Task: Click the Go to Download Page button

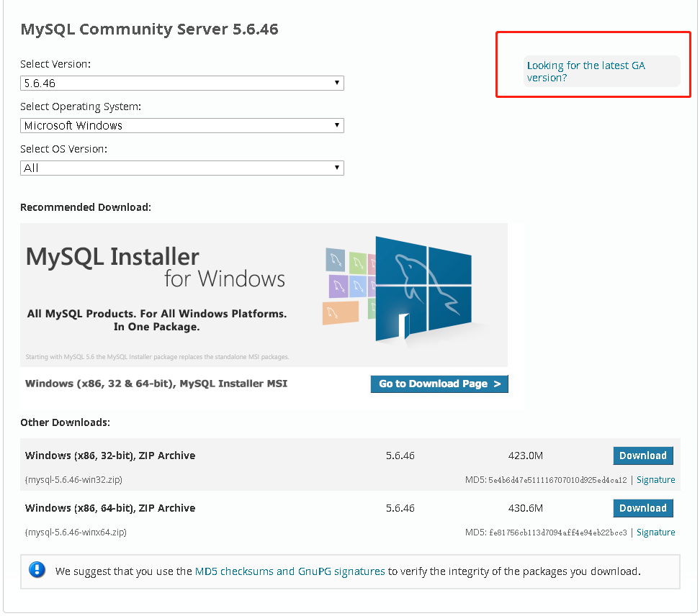Action: (439, 384)
